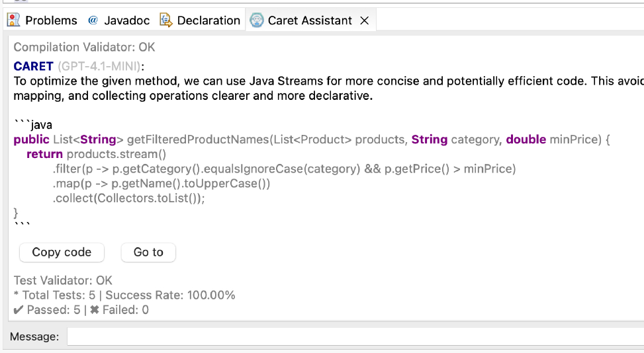Click the Declaration tab icon
Screen dimensions: 644x353
(x=166, y=20)
